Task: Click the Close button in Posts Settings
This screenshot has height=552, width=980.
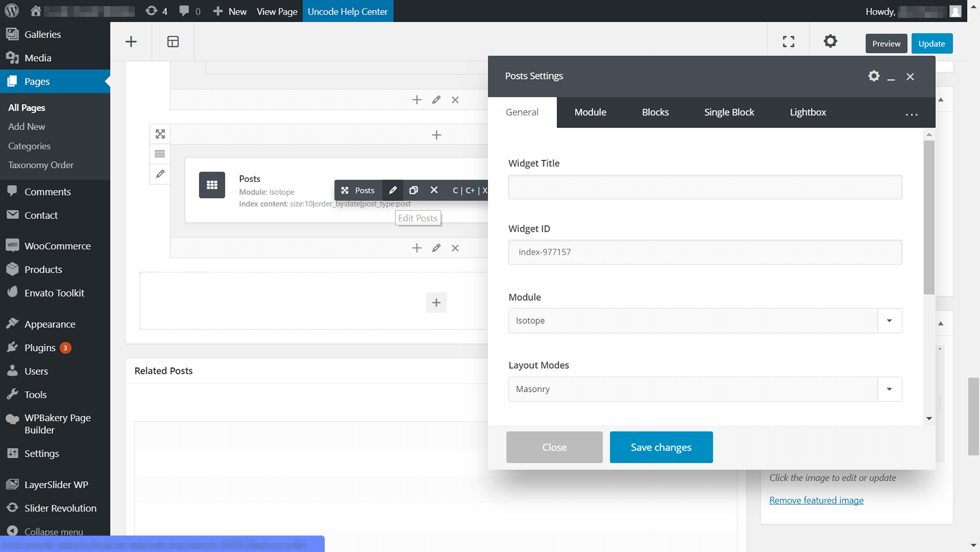Action: (554, 447)
